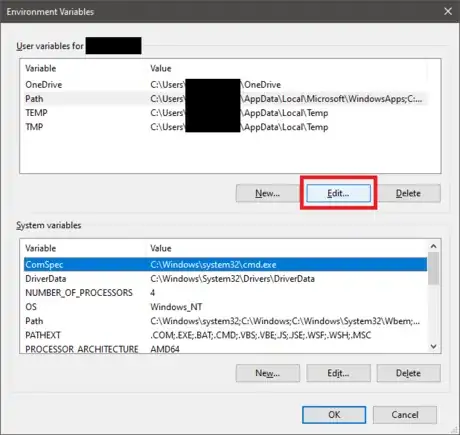This screenshot has width=460, height=435.
Task: Select the TMP user variable
Action: tap(225, 127)
